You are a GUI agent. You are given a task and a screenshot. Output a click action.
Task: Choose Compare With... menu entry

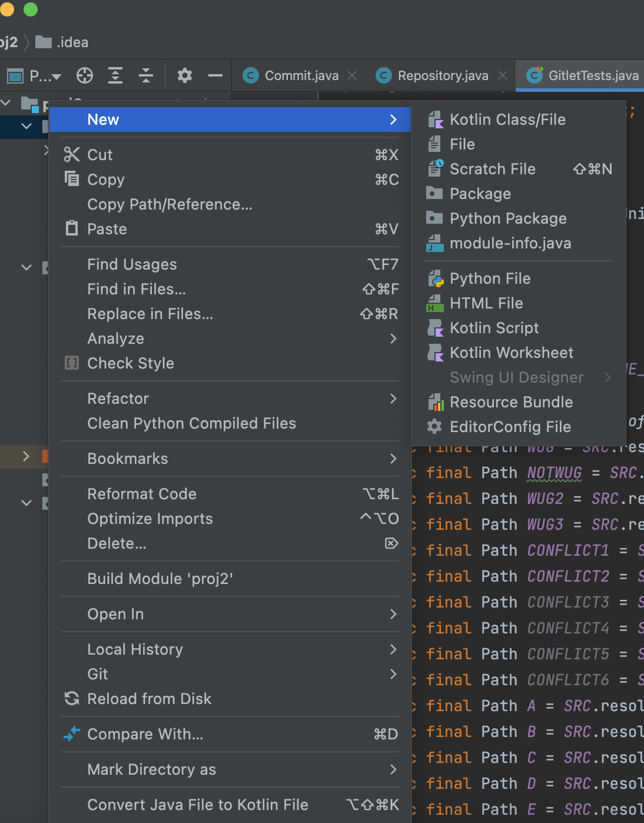click(x=145, y=734)
